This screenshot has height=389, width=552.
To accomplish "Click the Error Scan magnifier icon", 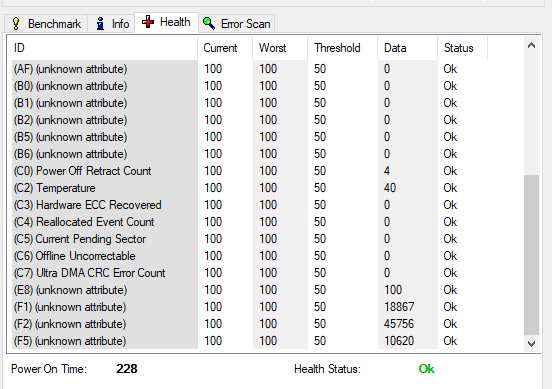I will pos(209,24).
